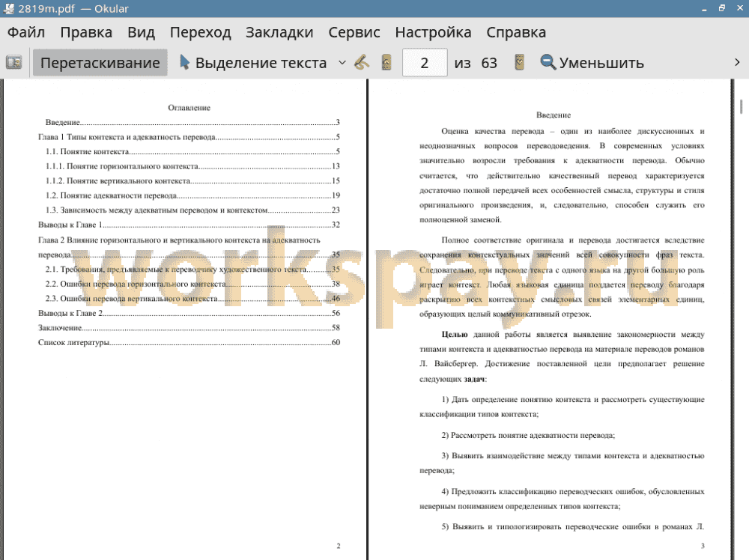
Task: Open the Настройка menu
Action: tap(433, 32)
